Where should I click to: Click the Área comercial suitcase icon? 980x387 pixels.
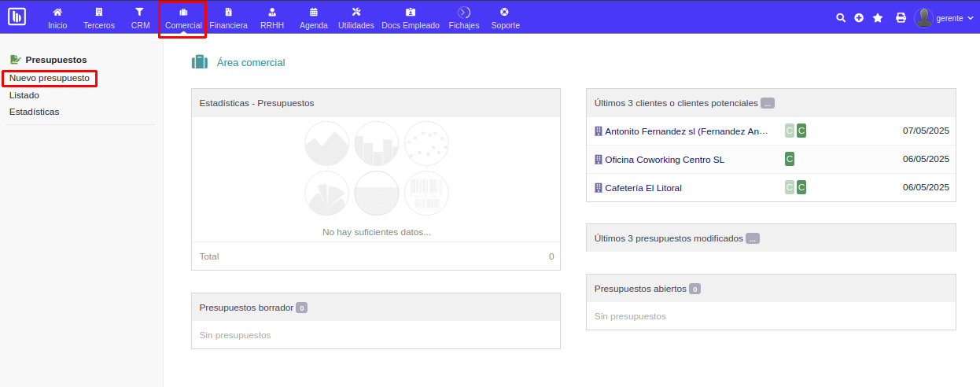point(200,62)
